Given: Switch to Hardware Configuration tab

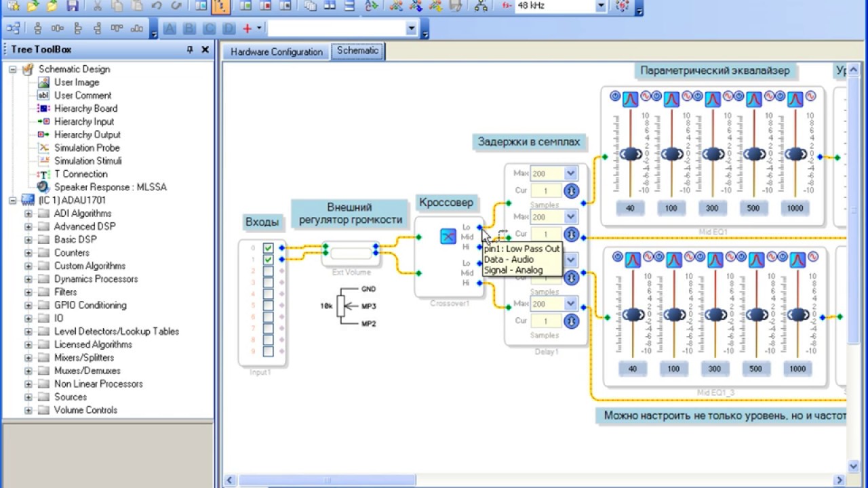Looking at the screenshot, I should point(277,52).
